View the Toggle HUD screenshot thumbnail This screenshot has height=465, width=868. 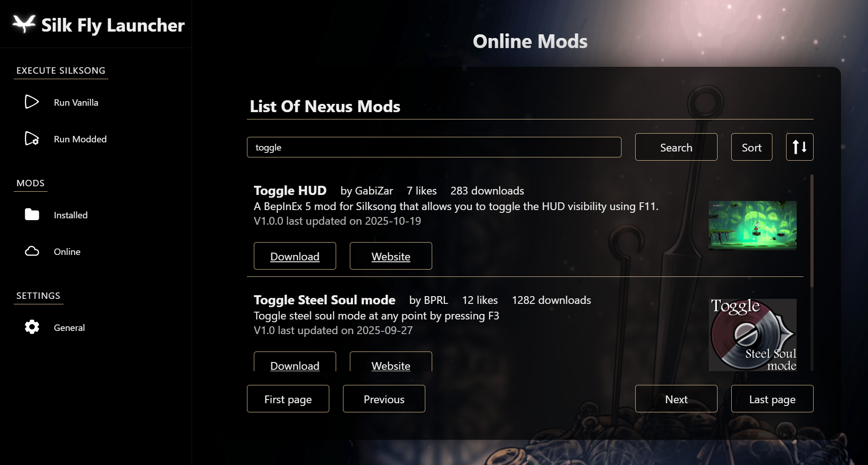tap(752, 225)
